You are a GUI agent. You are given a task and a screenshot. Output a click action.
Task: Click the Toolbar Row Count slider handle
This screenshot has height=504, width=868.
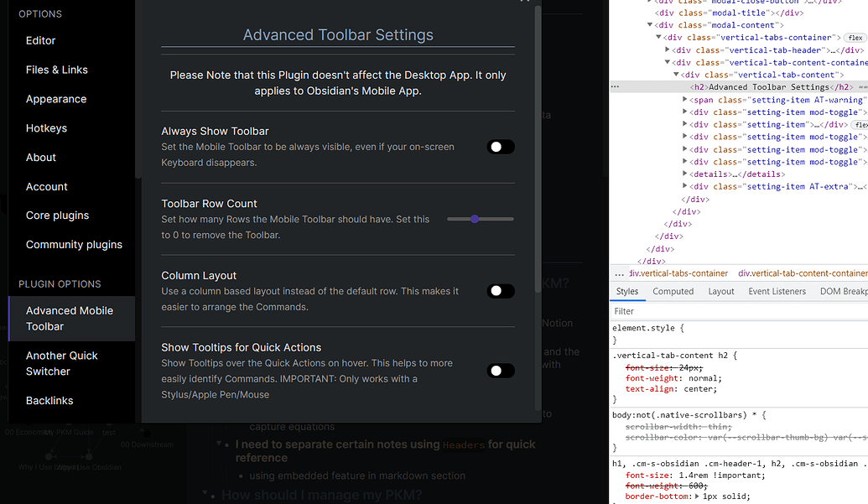click(x=475, y=219)
